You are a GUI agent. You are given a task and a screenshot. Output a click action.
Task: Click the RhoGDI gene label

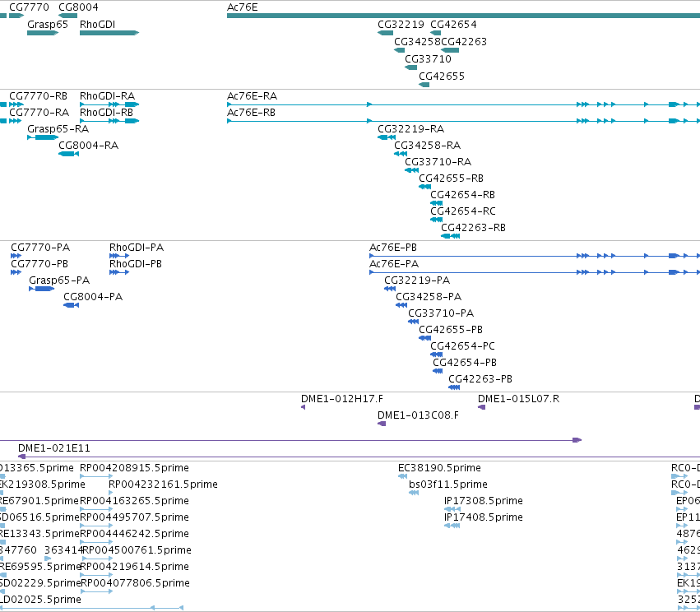[97, 25]
